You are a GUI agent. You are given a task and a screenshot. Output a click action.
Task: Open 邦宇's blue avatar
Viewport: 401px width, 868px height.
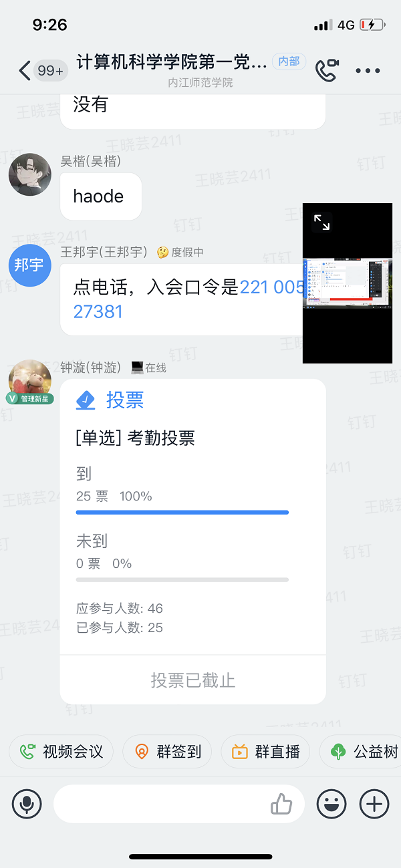point(29,265)
